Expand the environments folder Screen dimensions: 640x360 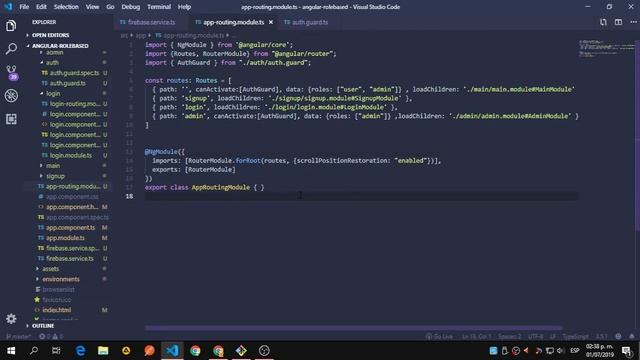coord(60,279)
